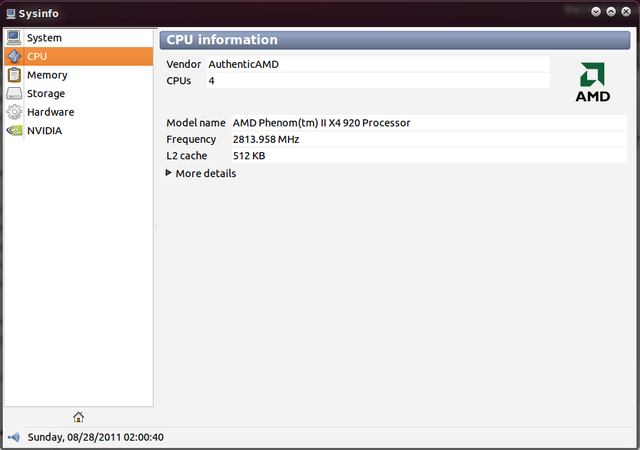Viewport: 640px width, 450px height.
Task: Click the More details label
Action: (206, 174)
